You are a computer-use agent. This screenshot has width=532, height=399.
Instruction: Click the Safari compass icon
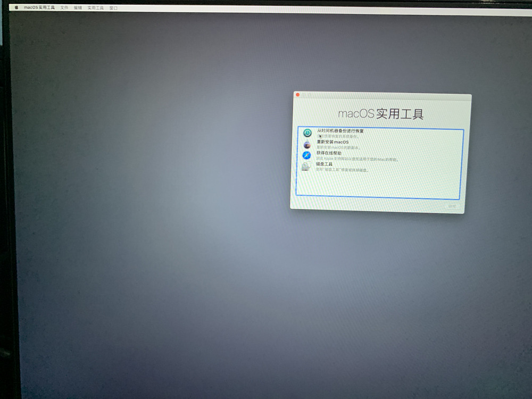[307, 155]
